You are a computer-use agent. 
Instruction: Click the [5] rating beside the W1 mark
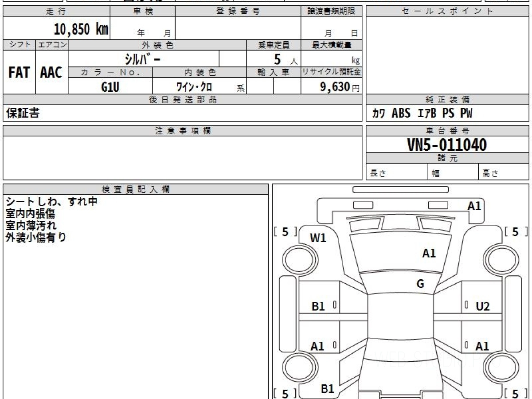coord(285,231)
